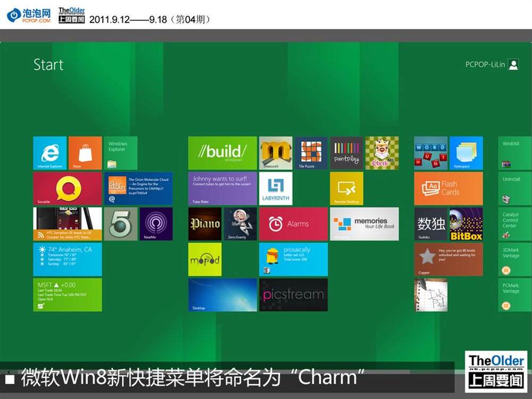Open the Tile Puzzle game
The image size is (532, 399).
pyautogui.click(x=311, y=153)
